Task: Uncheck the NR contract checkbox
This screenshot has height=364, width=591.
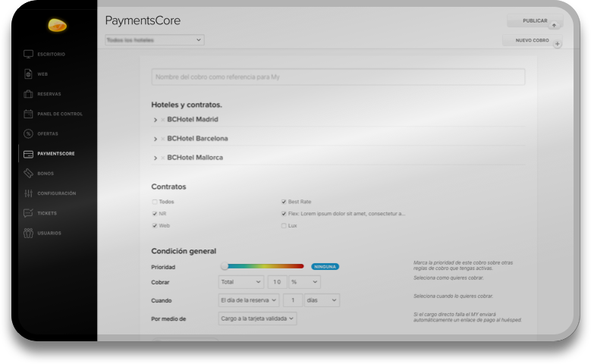Action: point(155,214)
